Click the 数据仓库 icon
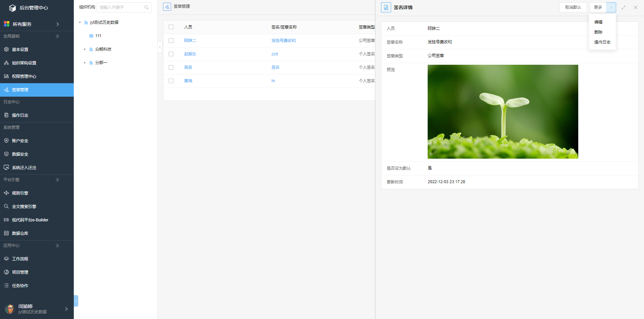This screenshot has height=319, width=644. coord(6,233)
